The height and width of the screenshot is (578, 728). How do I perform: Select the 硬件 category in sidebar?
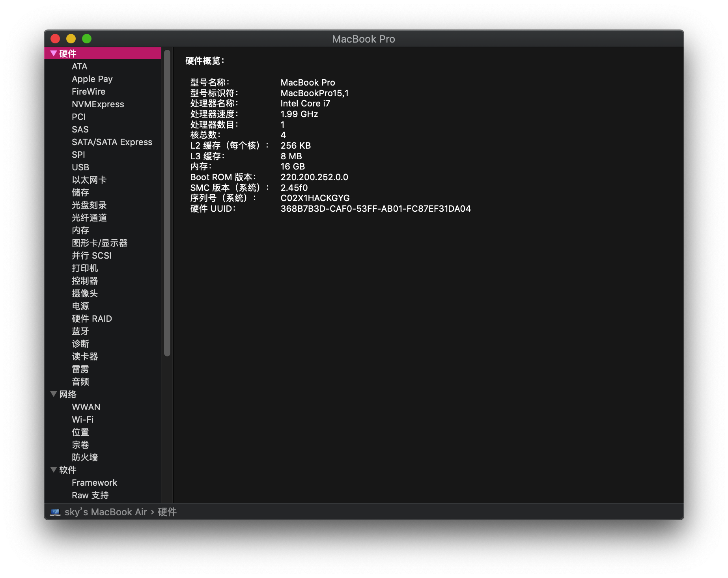coord(103,53)
